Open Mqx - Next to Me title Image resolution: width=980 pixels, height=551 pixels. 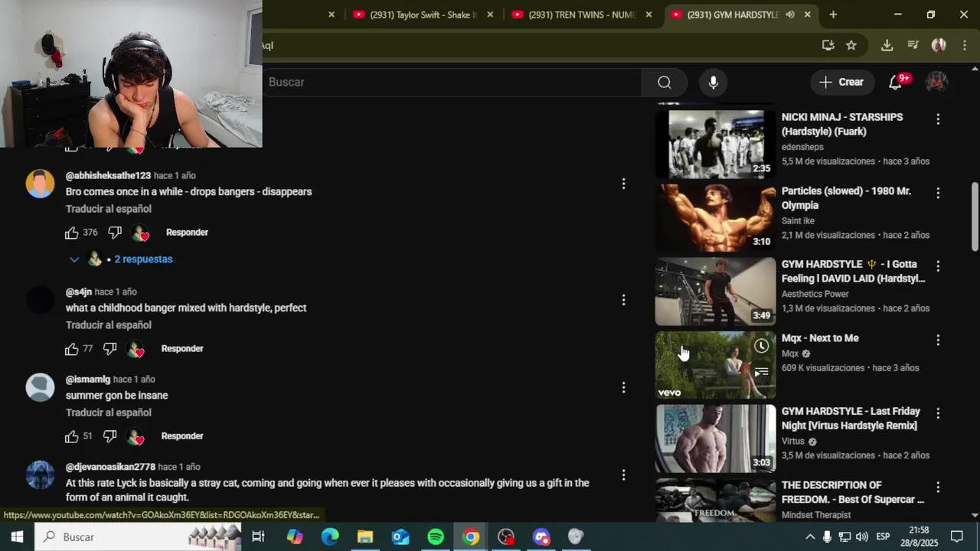pyautogui.click(x=820, y=338)
